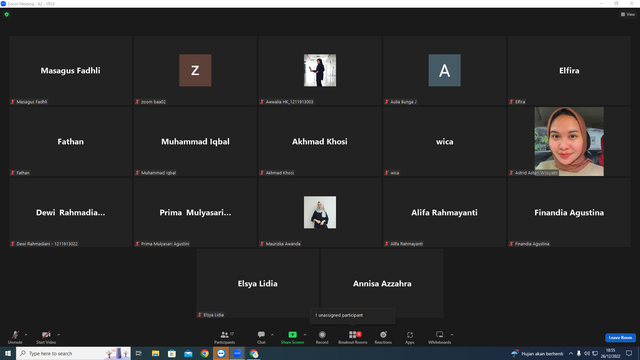640x360 pixels.
Task: Open the Chrome profile icon on taskbar
Action: coord(254,353)
